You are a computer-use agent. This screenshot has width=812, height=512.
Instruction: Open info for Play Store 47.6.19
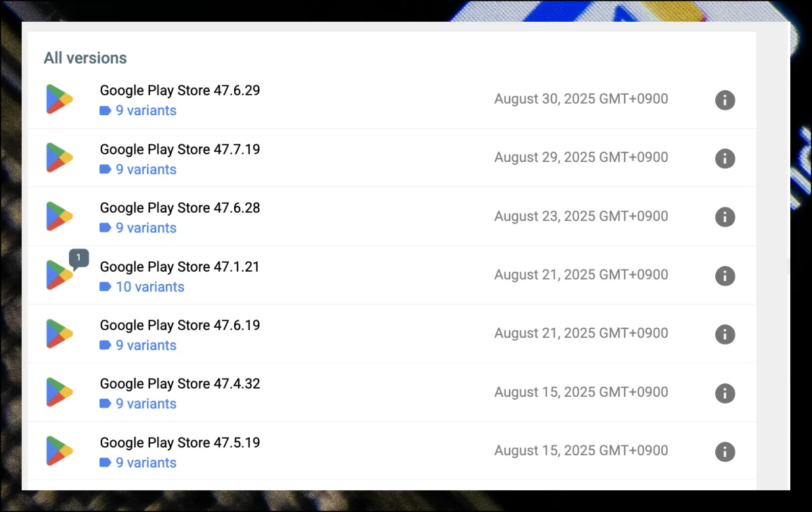[x=725, y=335]
